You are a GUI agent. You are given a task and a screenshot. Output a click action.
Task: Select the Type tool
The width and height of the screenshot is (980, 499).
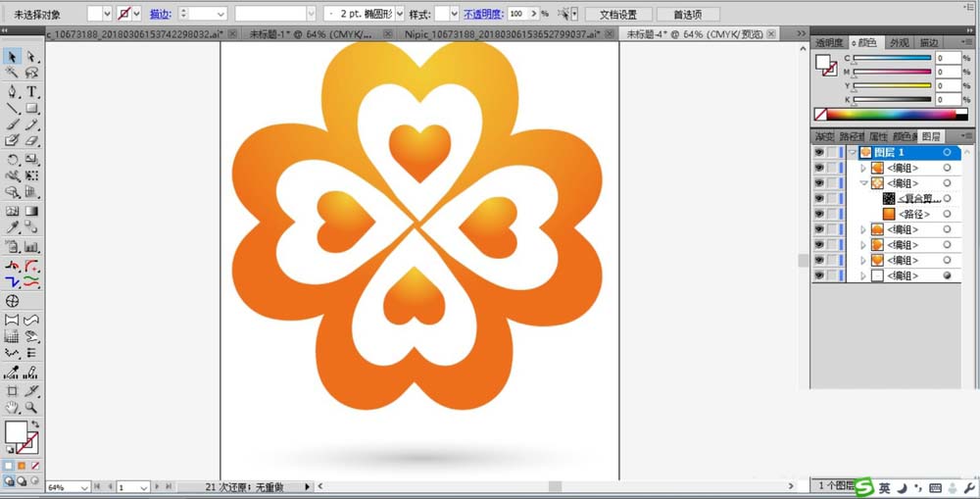click(31, 92)
